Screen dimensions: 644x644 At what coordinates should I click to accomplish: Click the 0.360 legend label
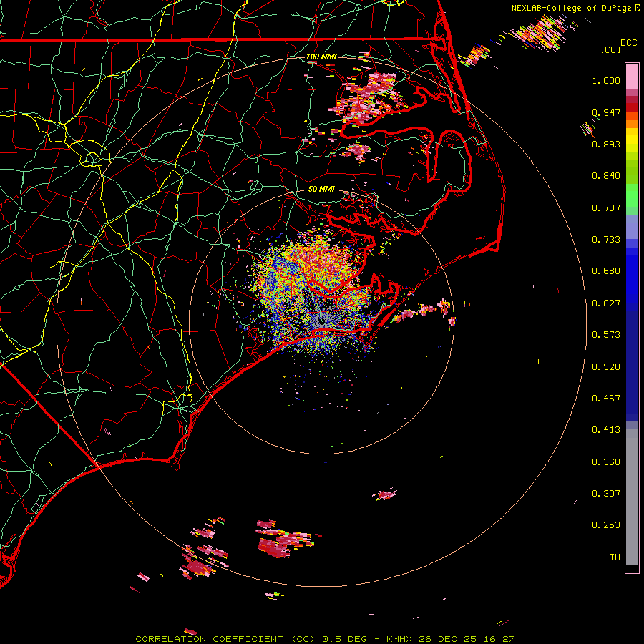tap(606, 462)
